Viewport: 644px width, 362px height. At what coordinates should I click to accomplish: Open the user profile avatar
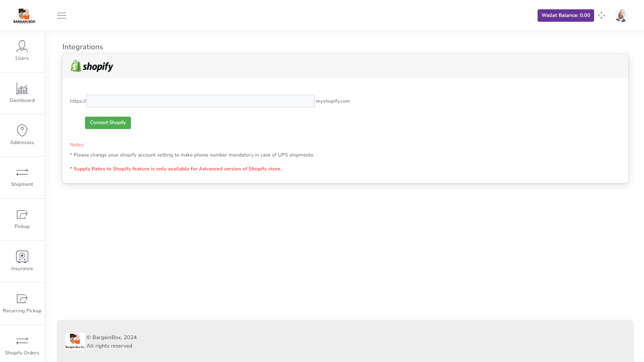coord(621,16)
